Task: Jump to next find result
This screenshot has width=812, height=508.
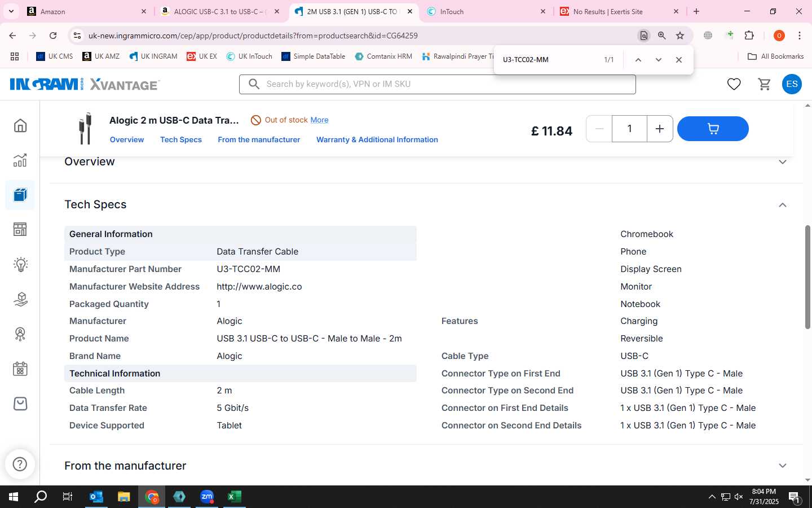Action: (x=658, y=60)
